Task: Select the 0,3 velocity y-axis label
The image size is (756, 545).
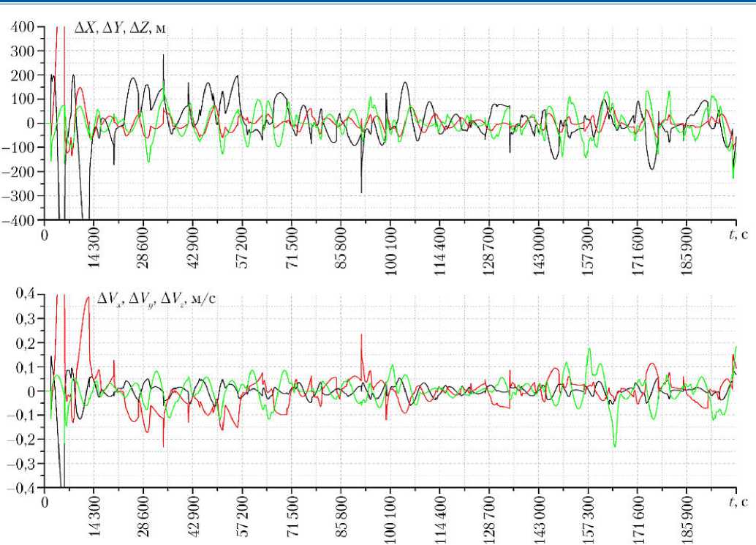Action: pos(25,318)
